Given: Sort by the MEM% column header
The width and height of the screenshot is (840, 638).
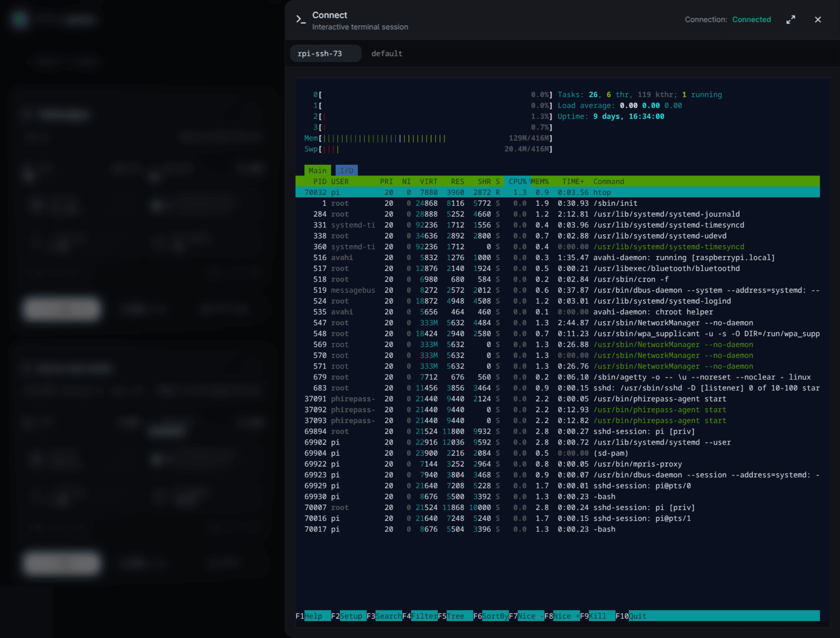Looking at the screenshot, I should pyautogui.click(x=540, y=181).
